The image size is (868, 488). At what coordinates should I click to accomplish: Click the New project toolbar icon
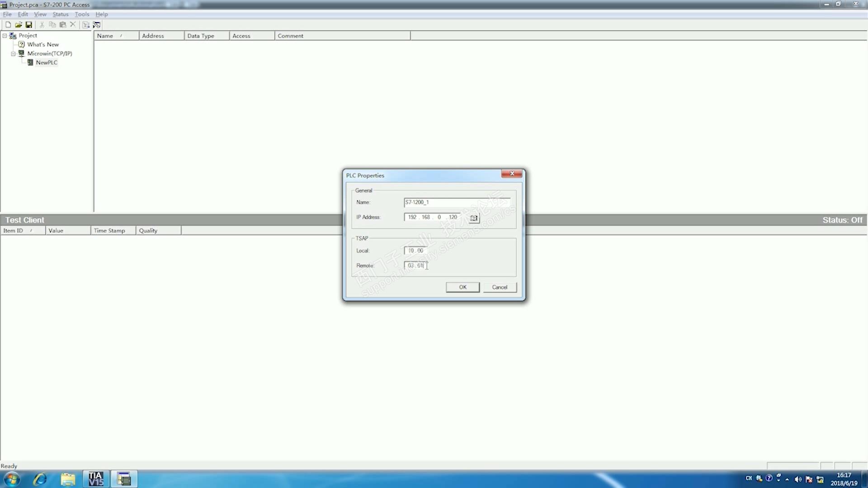[8, 25]
